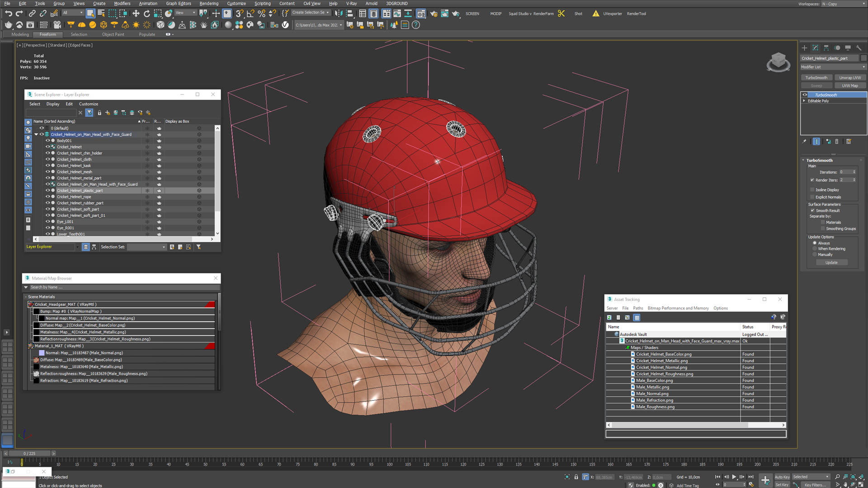The width and height of the screenshot is (868, 488).
Task: Open the Create command panel tab
Action: click(804, 47)
